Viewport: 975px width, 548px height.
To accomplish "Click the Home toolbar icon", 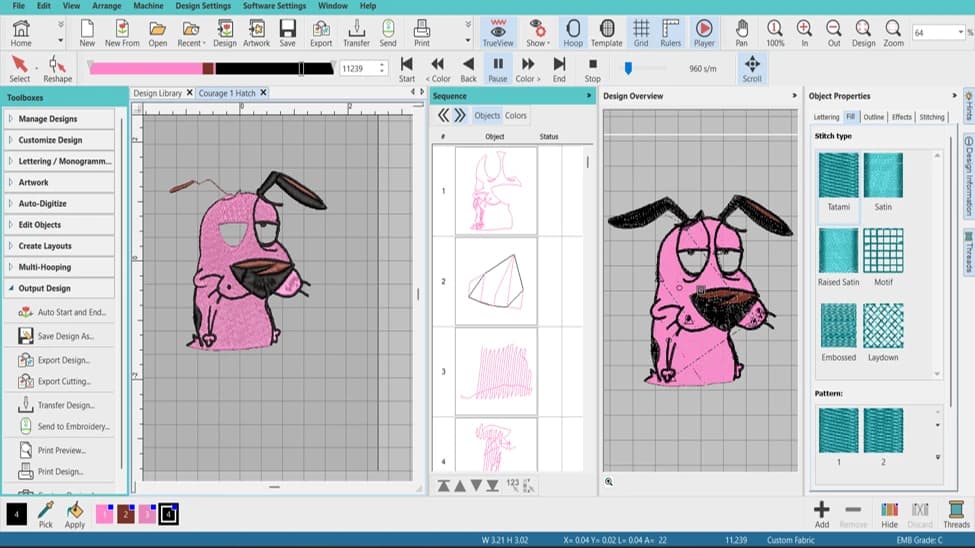I will click(x=21, y=33).
